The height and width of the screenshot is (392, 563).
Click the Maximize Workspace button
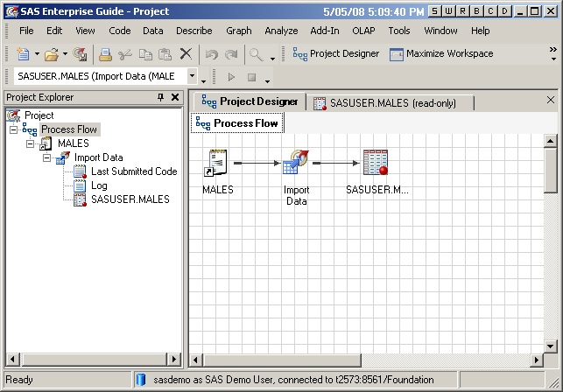[x=441, y=54]
